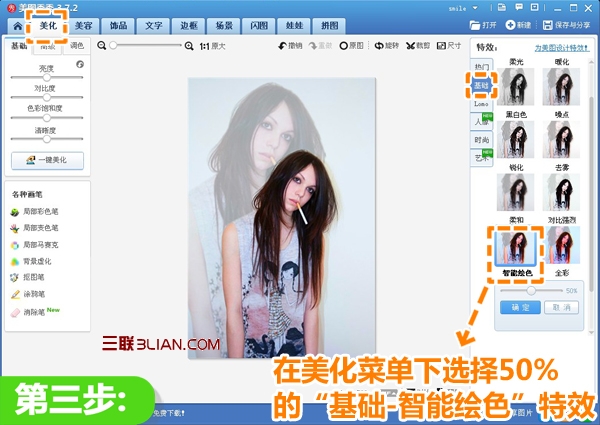
Task: Adjust the zoom slider handle
Action: click(113, 45)
